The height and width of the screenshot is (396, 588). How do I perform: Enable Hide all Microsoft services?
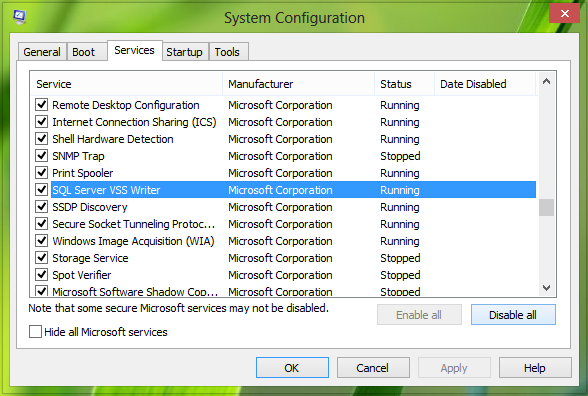click(x=35, y=332)
